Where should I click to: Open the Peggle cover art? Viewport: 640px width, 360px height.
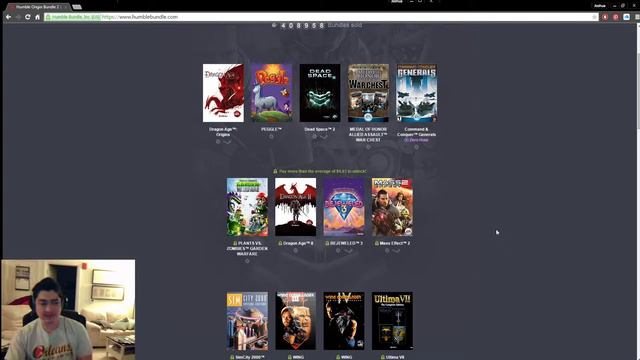click(x=271, y=93)
